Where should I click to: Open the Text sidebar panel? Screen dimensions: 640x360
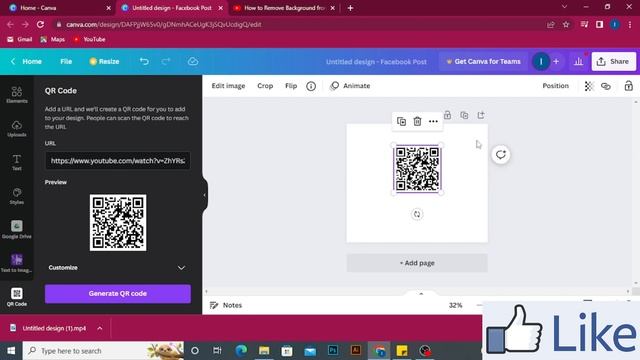17,162
